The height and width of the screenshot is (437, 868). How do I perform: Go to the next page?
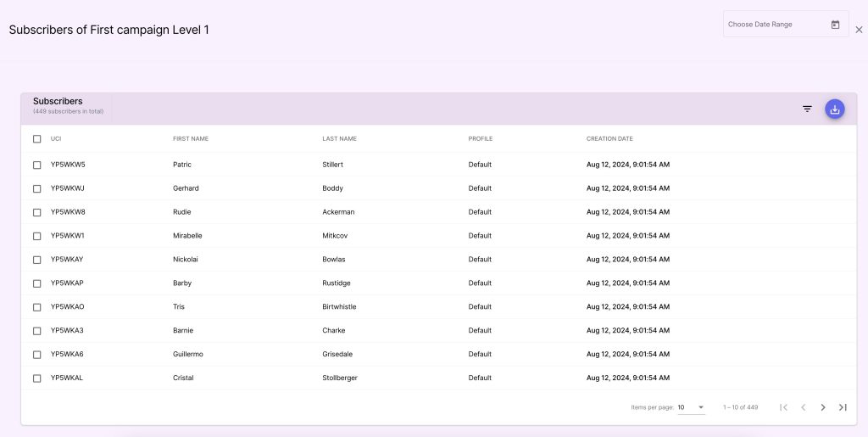(x=823, y=407)
